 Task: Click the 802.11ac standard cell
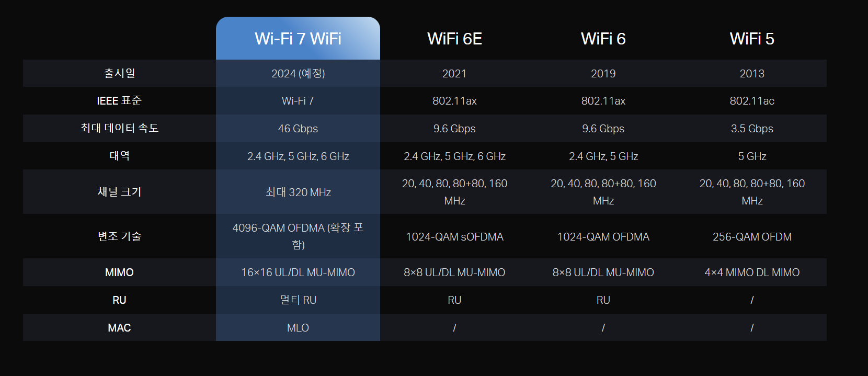(751, 101)
